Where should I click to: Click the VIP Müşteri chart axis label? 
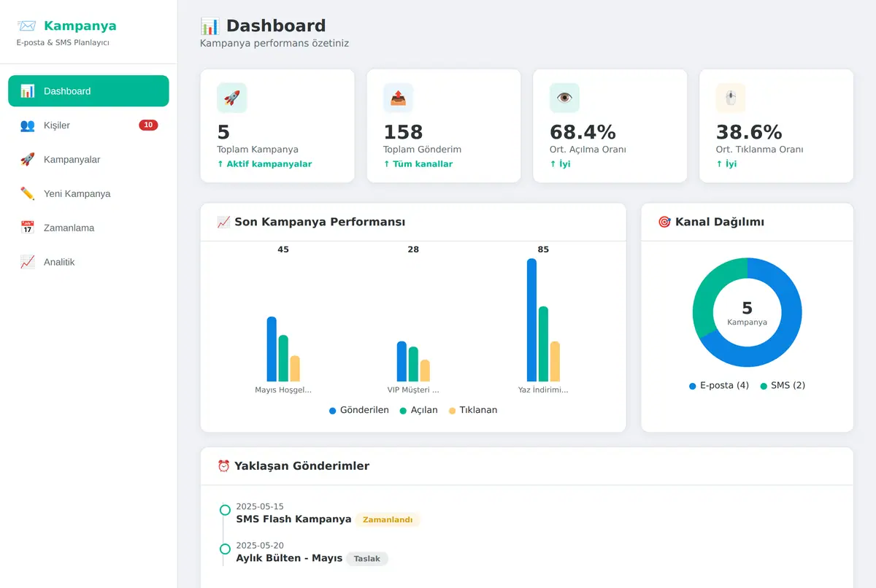coord(413,390)
